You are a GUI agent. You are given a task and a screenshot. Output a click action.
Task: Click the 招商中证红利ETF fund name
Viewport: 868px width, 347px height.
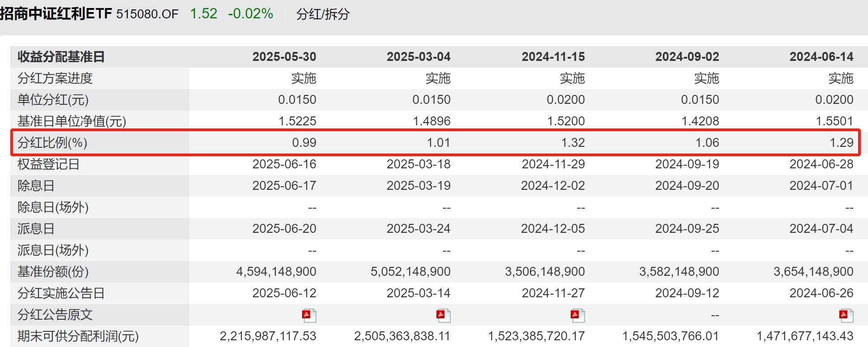click(56, 13)
